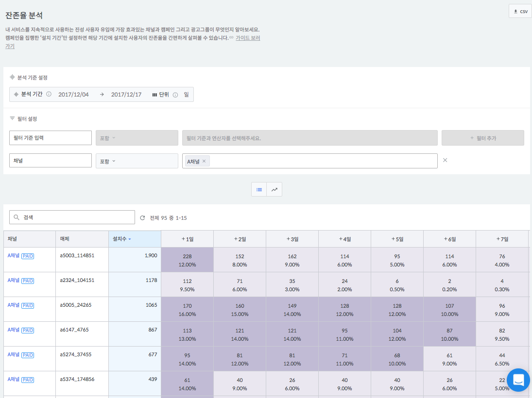Viewport: 532px width, 398px height.
Task: Click PAID badge in a5374_174856 row
Action: (28, 380)
